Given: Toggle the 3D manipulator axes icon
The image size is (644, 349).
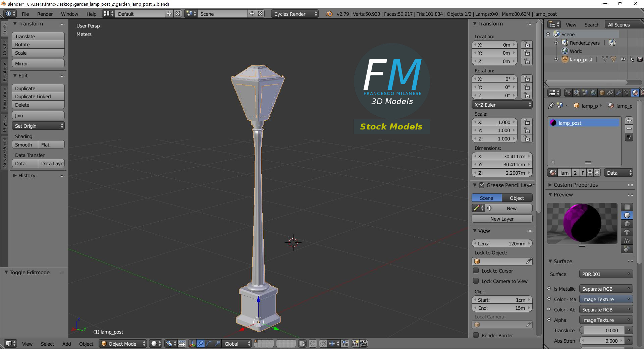Looking at the screenshot, I should click(192, 344).
